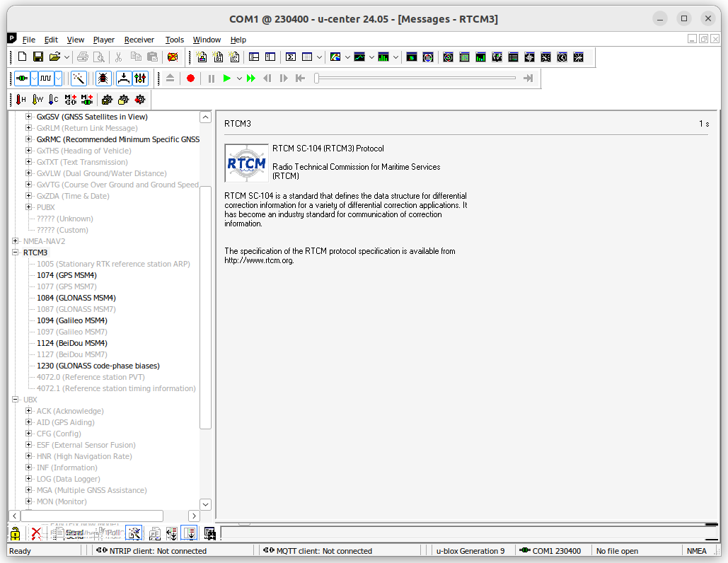Click the Hotstart red thermometer H icon
Screen dimensions: 728x563
(21, 99)
